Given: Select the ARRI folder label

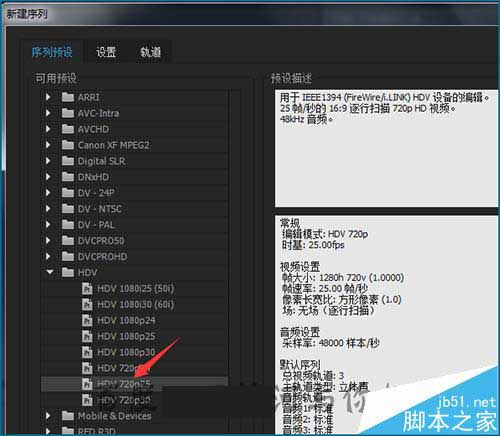Looking at the screenshot, I should (x=88, y=97).
